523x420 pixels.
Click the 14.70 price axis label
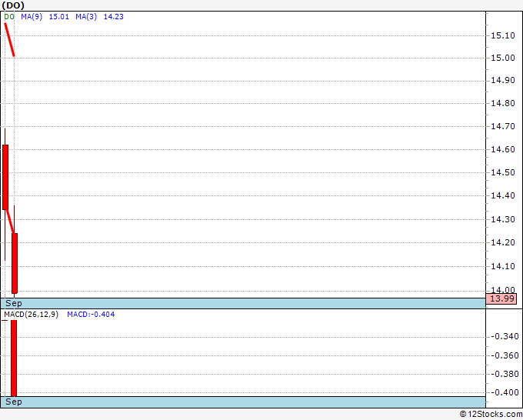[503, 126]
